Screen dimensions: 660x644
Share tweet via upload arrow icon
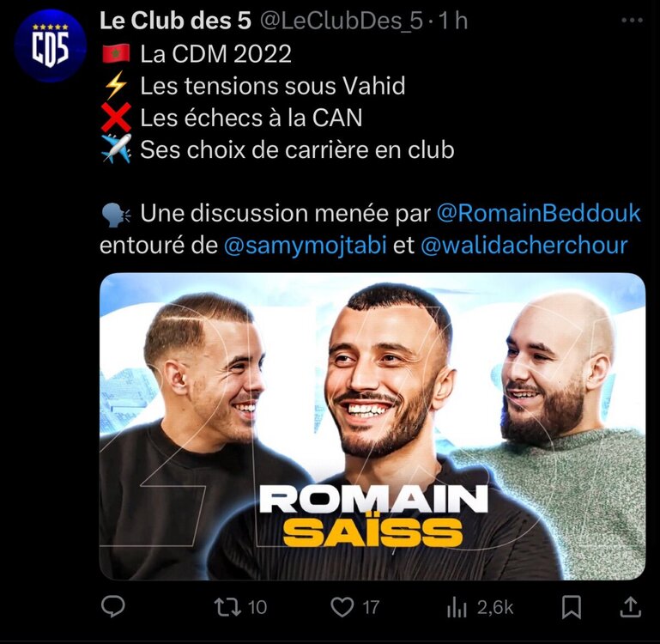pos(631,607)
